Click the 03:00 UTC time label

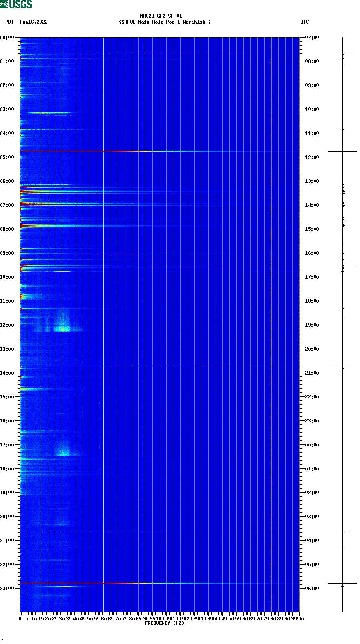pos(312,517)
